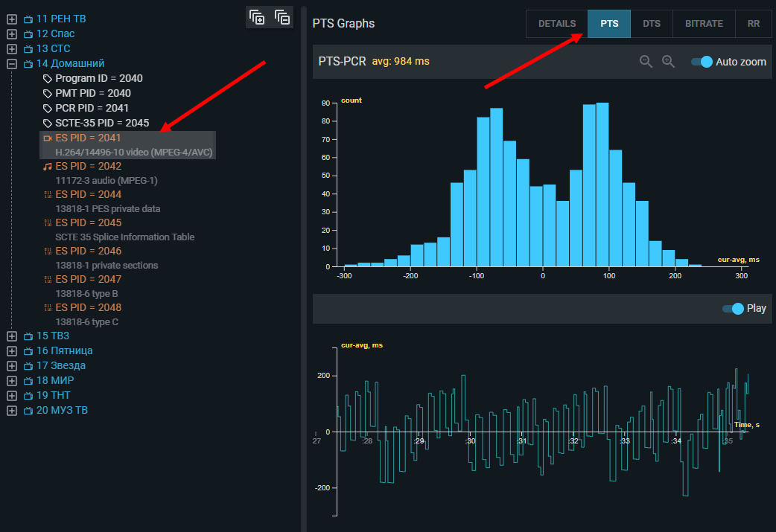The width and height of the screenshot is (776, 532).
Task: Expand the 11 РЕН ТВ channel
Action: tap(12, 19)
